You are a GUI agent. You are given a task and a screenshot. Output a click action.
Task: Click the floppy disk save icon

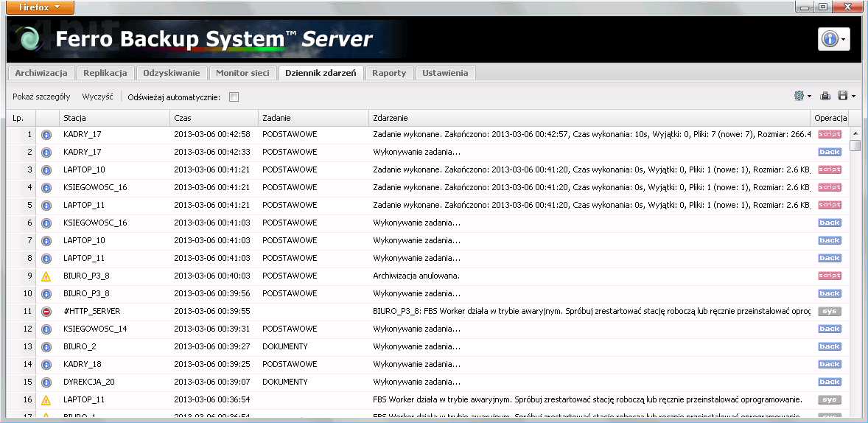click(x=843, y=96)
